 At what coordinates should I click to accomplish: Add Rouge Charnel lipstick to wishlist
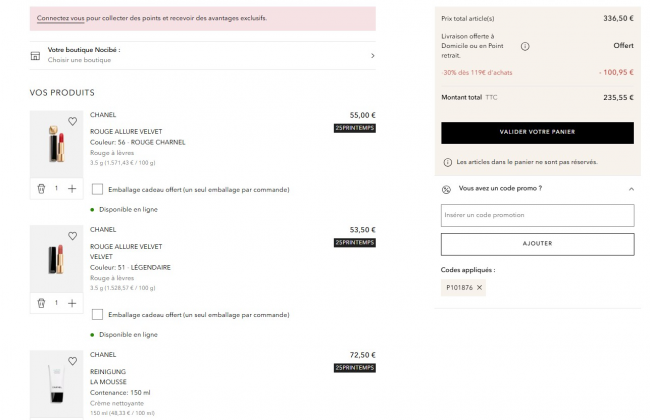[x=73, y=121]
